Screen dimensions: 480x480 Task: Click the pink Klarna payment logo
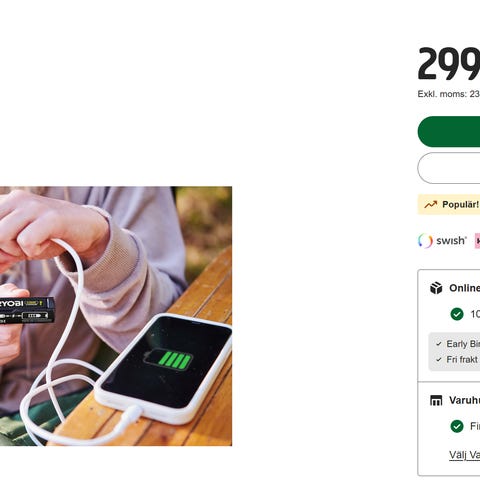point(477,240)
